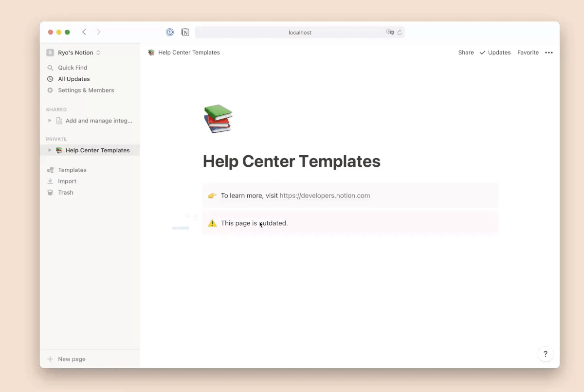
Task: Click the document icon of integrations page
Action: click(x=59, y=121)
